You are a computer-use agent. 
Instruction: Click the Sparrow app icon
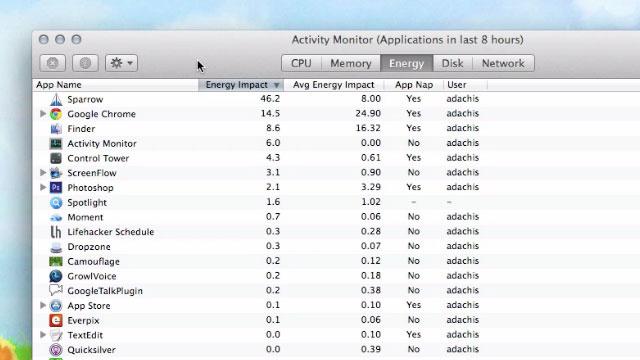[x=56, y=99]
